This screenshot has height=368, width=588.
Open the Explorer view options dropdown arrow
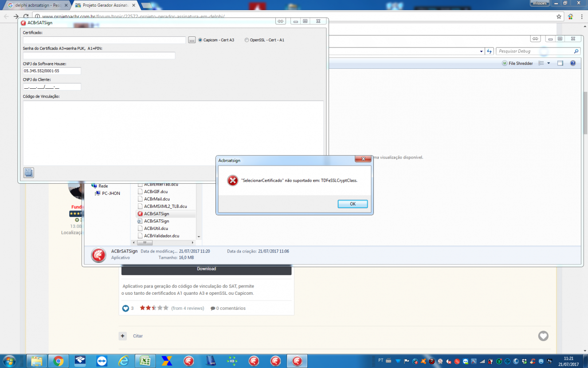pos(549,63)
